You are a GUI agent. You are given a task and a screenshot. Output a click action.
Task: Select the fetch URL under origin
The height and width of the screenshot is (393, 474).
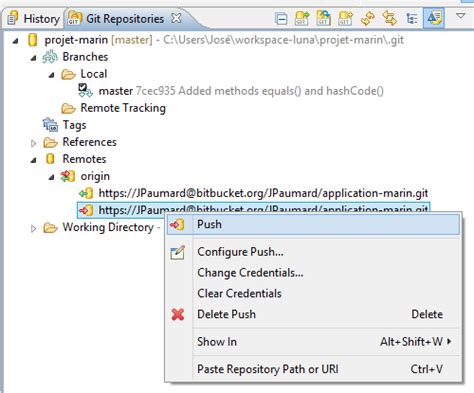coord(263,193)
